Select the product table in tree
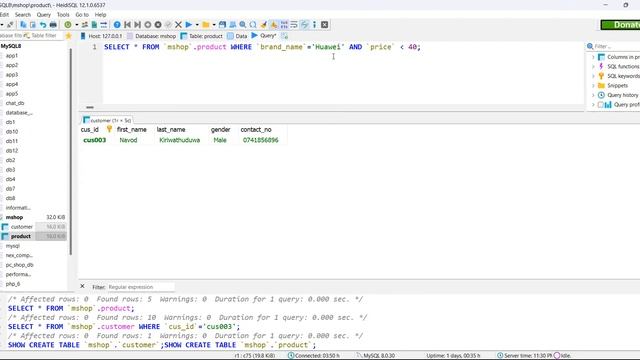Screen dimensions: 640x360 pyautogui.click(x=21, y=236)
